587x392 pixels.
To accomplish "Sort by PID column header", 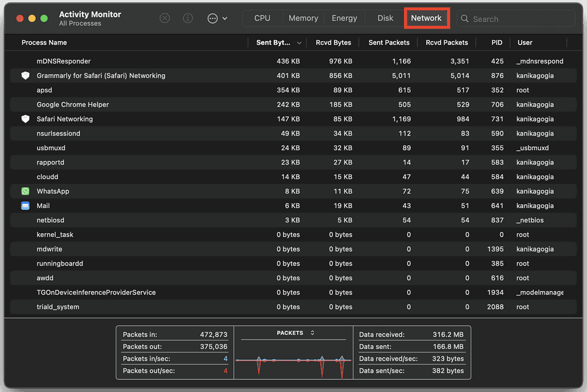I will (x=497, y=42).
